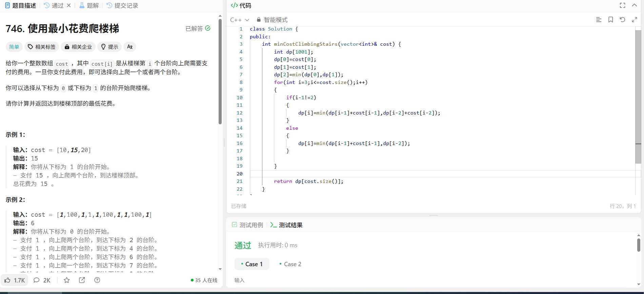Toggle 智能模式 smart mode
This screenshot has width=644, height=294.
tap(272, 20)
